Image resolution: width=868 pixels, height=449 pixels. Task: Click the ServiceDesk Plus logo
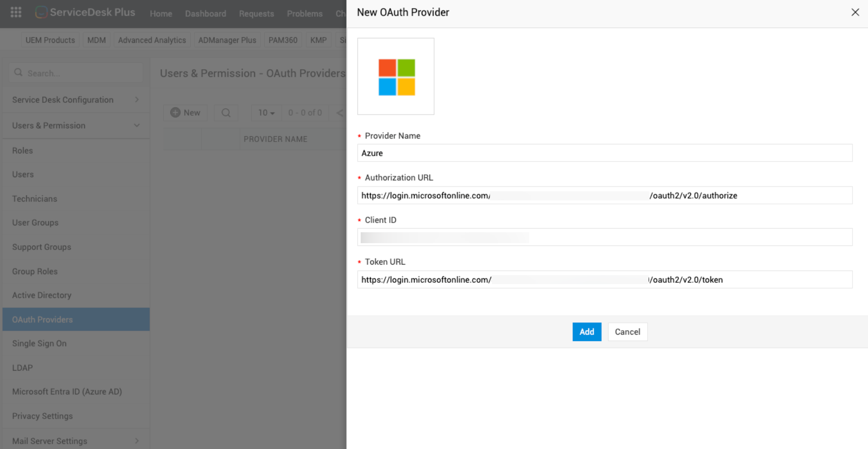85,12
